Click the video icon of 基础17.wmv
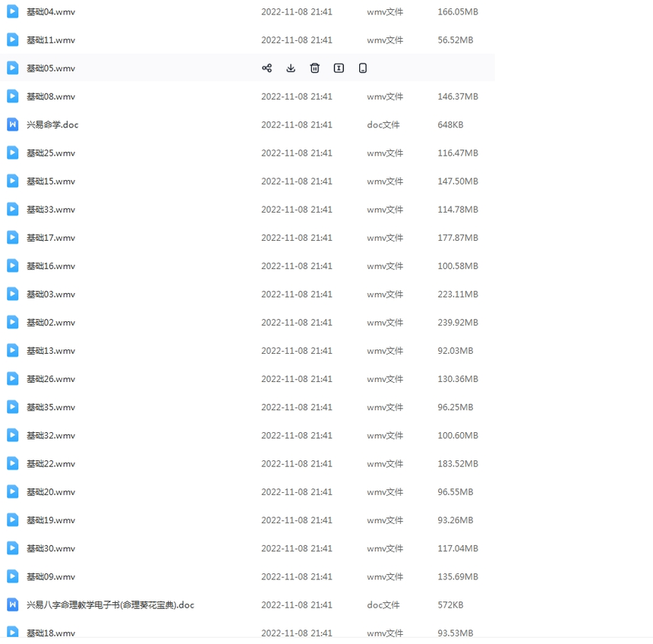 point(12,238)
